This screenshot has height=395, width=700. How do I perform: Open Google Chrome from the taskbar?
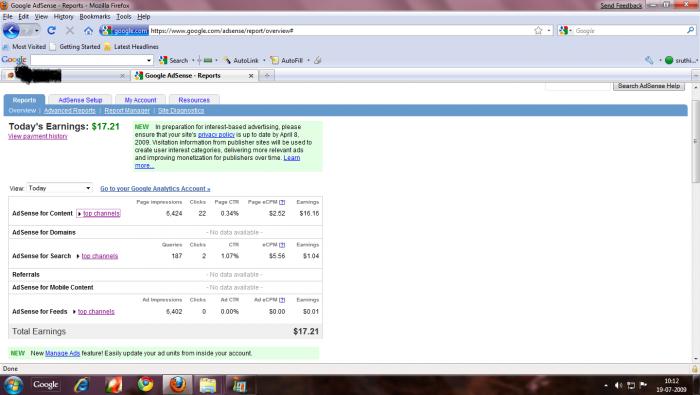(x=145, y=384)
